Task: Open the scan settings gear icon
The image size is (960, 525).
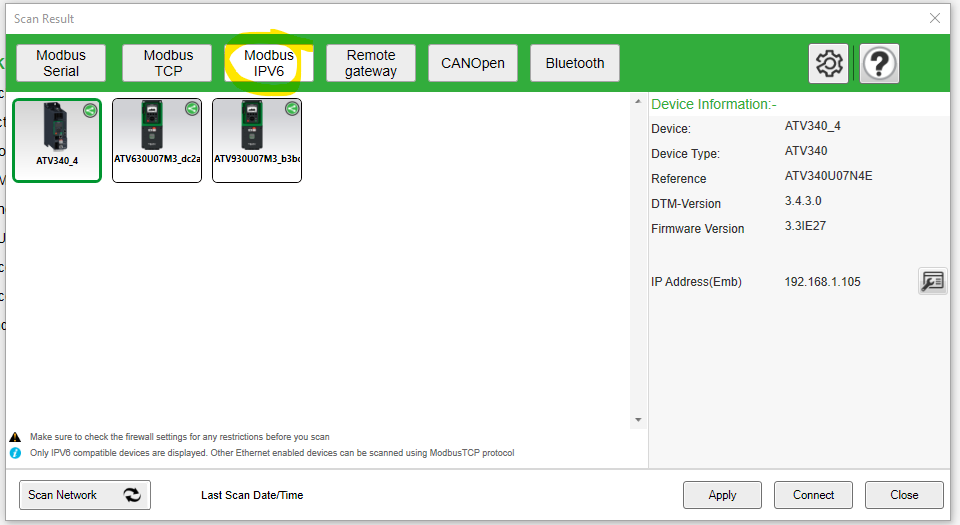Action: click(x=828, y=63)
